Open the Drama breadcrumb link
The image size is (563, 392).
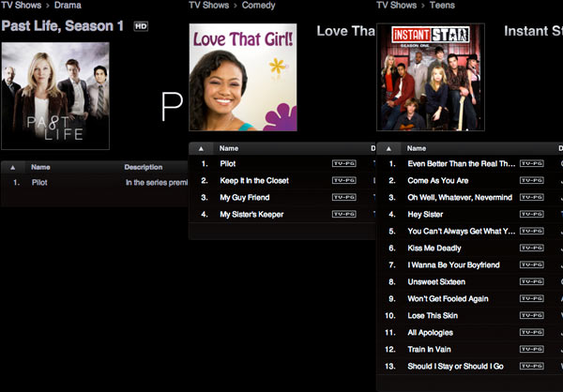[68, 6]
